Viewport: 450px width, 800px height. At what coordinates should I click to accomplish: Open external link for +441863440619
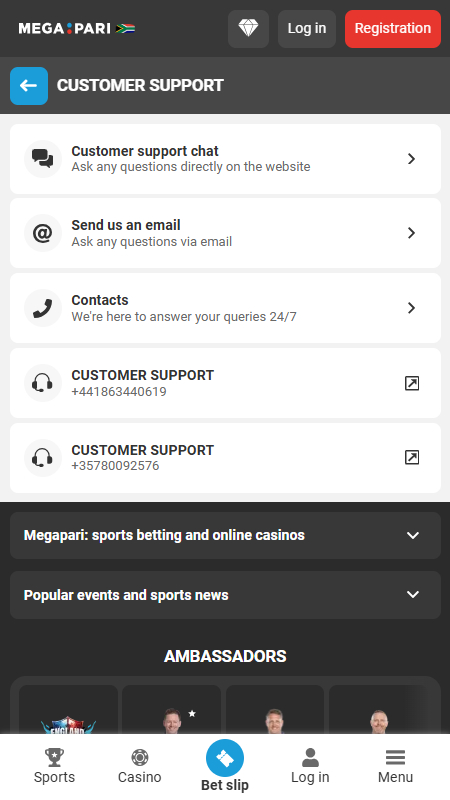[x=412, y=383]
